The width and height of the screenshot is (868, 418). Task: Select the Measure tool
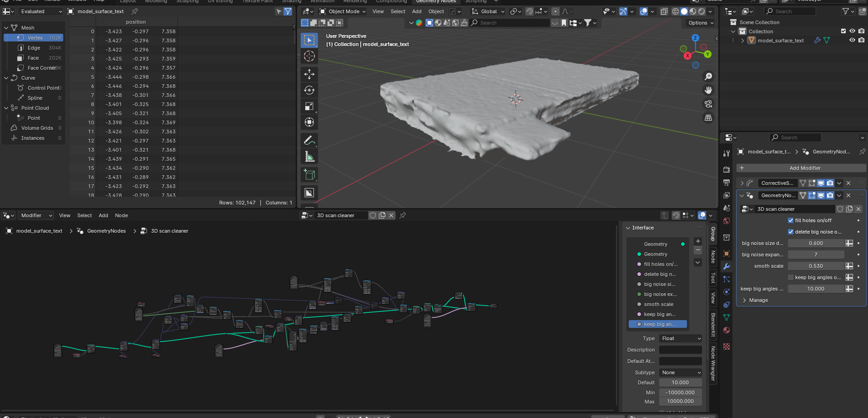309,157
